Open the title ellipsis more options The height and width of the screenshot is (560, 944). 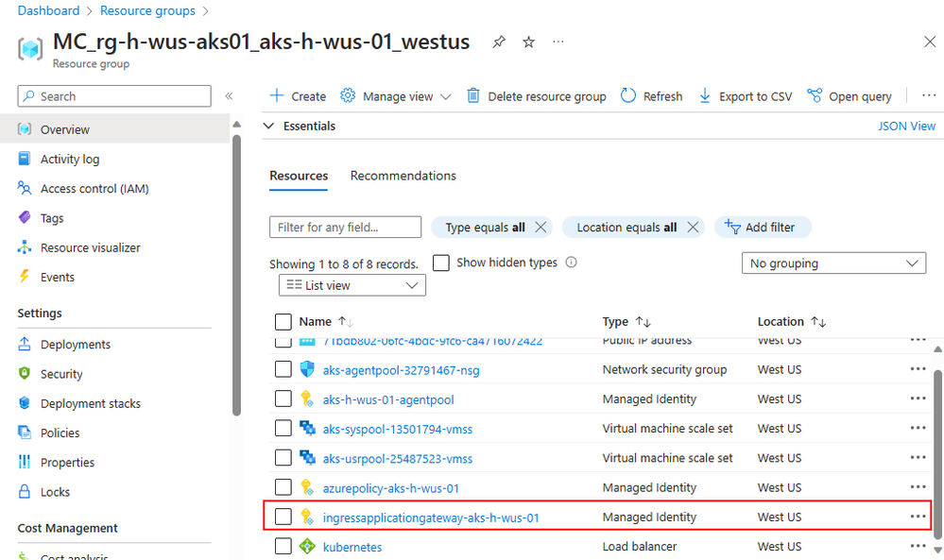pyautogui.click(x=558, y=42)
